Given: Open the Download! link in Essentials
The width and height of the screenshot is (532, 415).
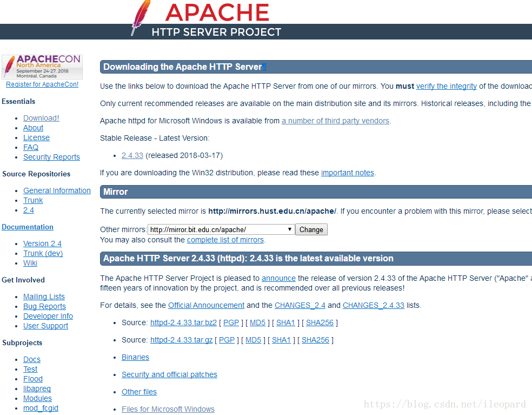Looking at the screenshot, I should (41, 118).
